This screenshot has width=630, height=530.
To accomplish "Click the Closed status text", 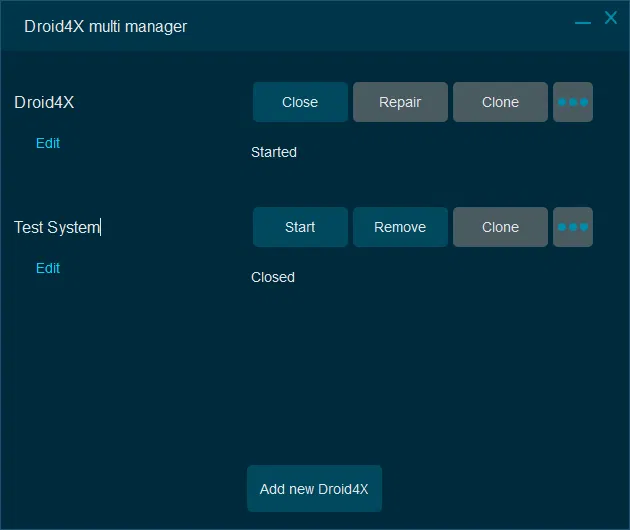I will tap(273, 277).
